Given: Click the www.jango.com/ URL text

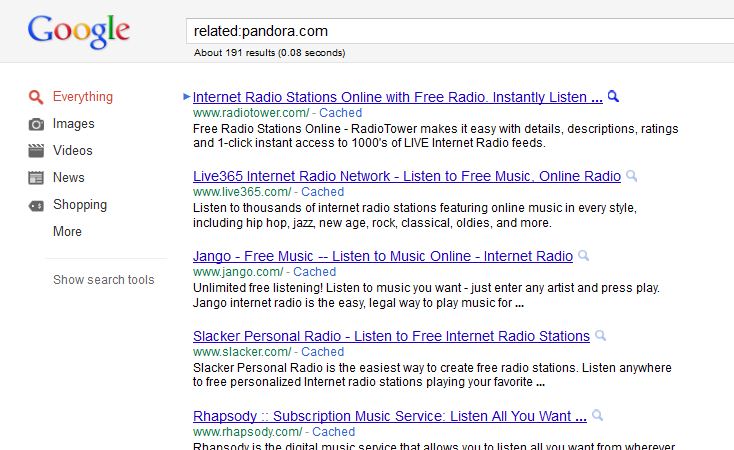Looking at the screenshot, I should tap(238, 272).
